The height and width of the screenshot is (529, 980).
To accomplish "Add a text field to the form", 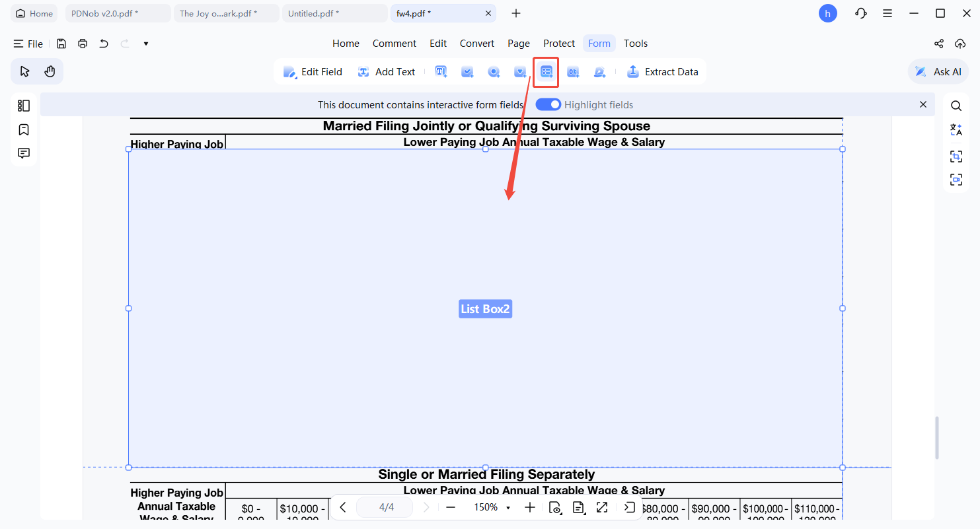I will [441, 71].
